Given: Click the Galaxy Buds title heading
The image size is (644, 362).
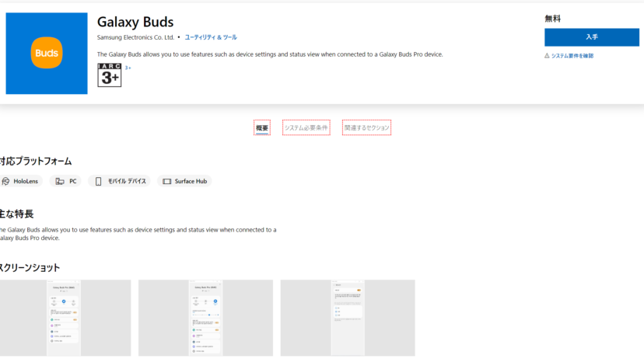Looking at the screenshot, I should click(x=135, y=22).
